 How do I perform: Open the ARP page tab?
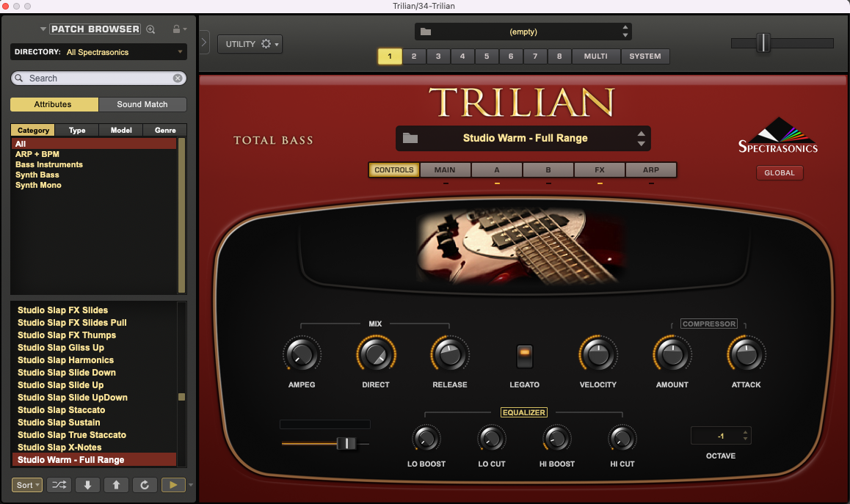coord(651,170)
